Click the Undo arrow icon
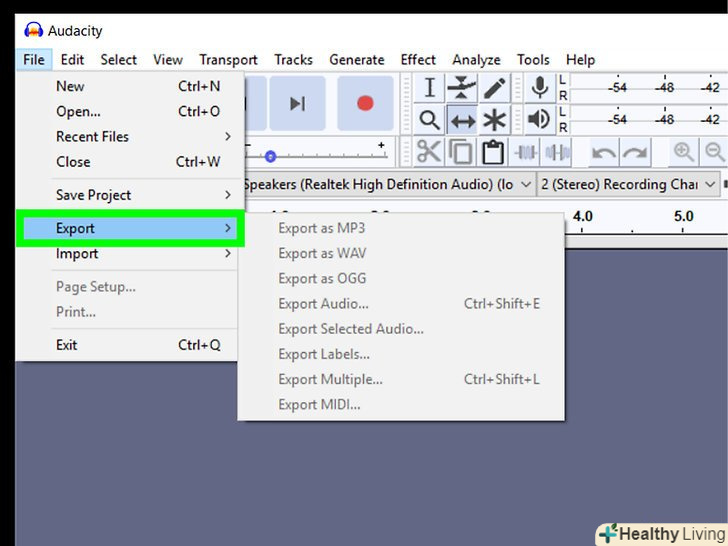 click(x=604, y=152)
